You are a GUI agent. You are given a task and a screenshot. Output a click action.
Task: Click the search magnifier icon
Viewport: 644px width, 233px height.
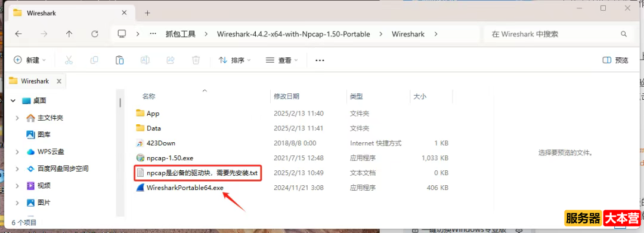click(624, 34)
